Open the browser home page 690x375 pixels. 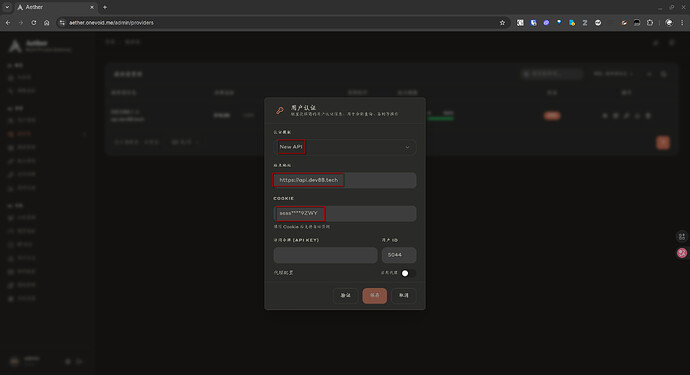(47, 22)
